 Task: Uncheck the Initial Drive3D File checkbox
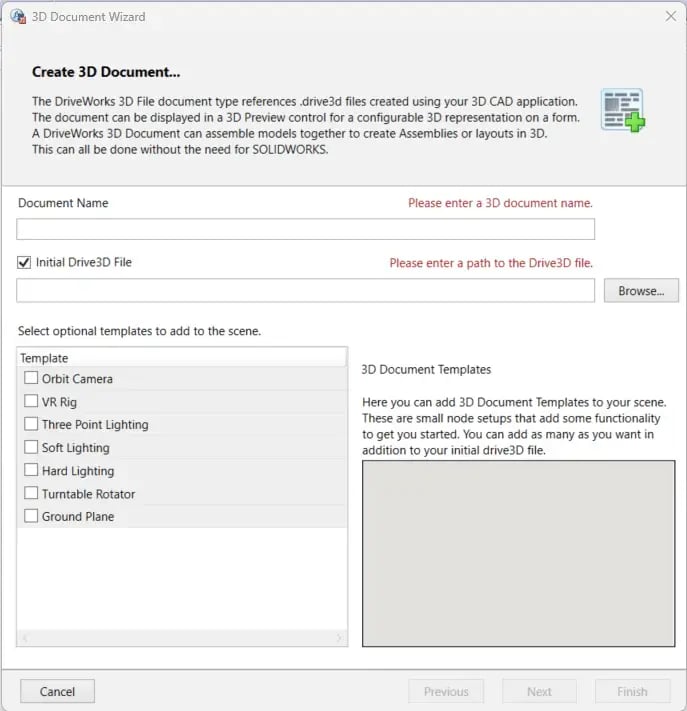pyautogui.click(x=24, y=262)
